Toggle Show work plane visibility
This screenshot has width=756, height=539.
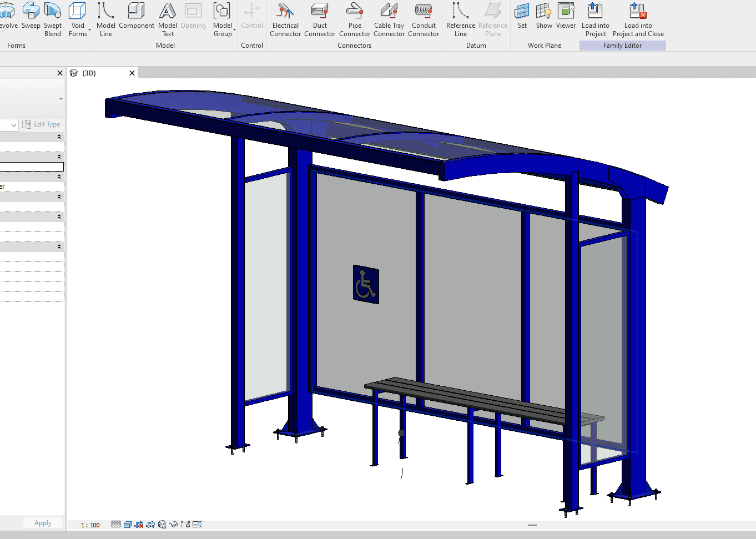point(544,17)
